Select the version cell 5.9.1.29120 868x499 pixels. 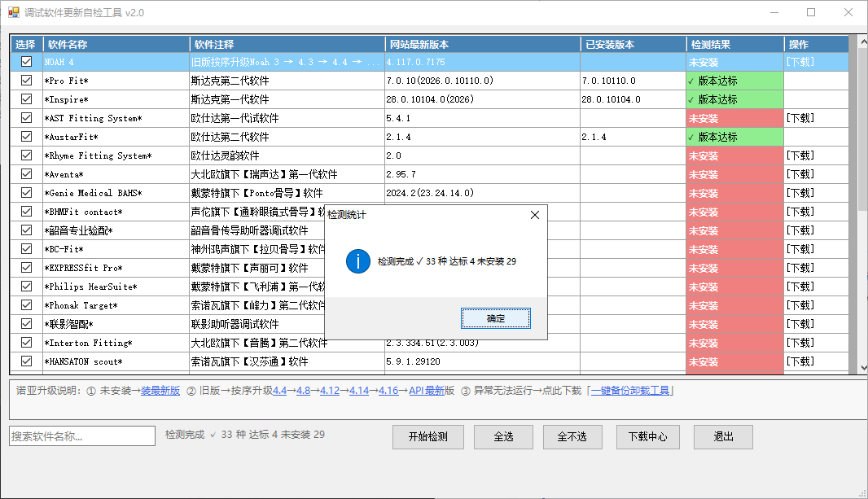click(x=483, y=361)
